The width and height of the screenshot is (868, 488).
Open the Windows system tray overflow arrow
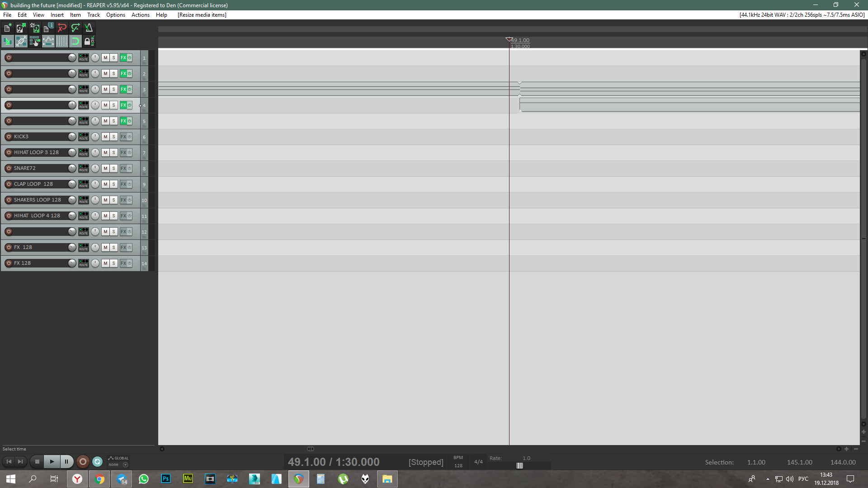(768, 479)
